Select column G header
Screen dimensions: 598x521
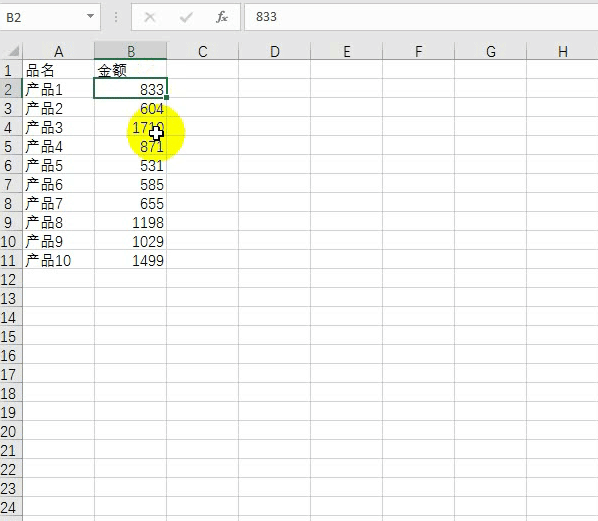pos(490,51)
